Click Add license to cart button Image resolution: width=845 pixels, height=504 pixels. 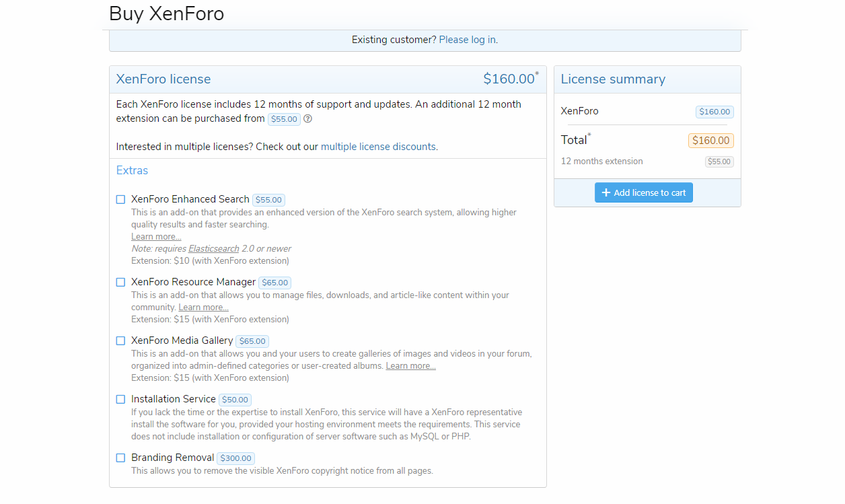(643, 192)
